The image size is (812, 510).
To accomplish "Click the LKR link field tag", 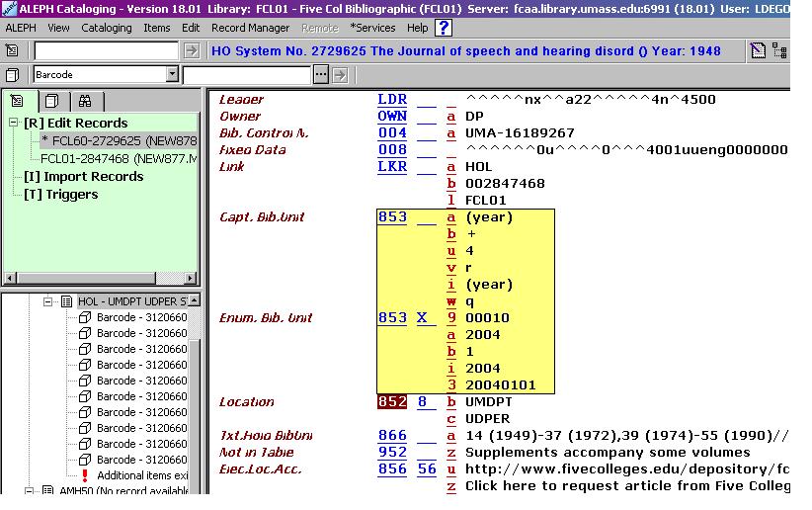I will 392,166.
